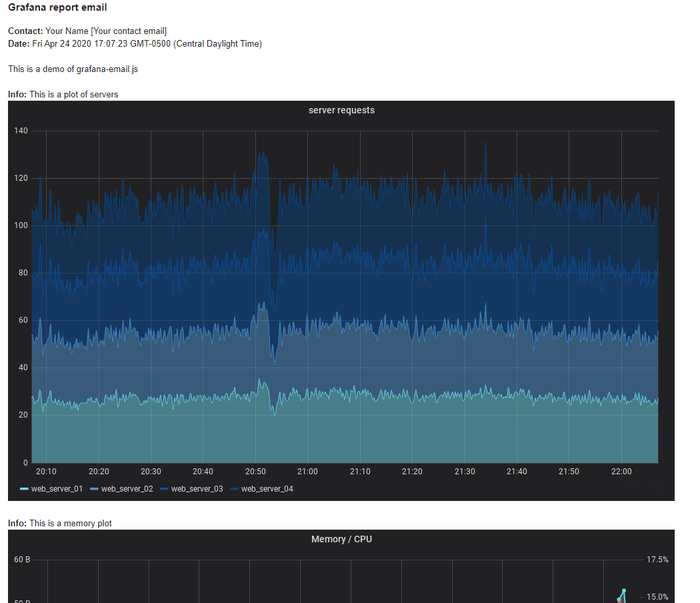Click the 20 y-axis label
Image resolution: width=700 pixels, height=603 pixels.
click(x=23, y=415)
